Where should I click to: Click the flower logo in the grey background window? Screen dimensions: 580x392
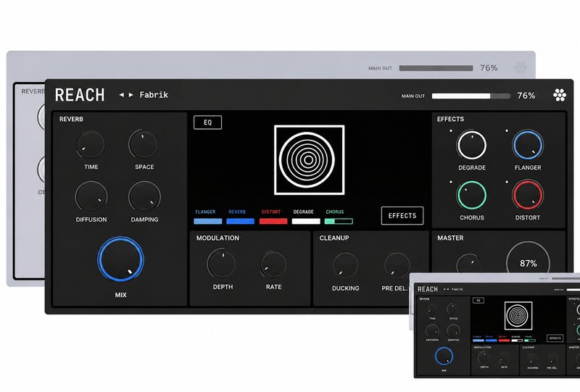(521, 67)
